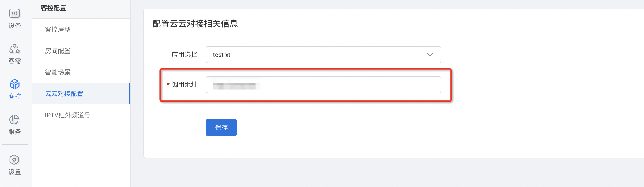Open the 设备 device code icon
644x187 pixels.
coord(14,13)
